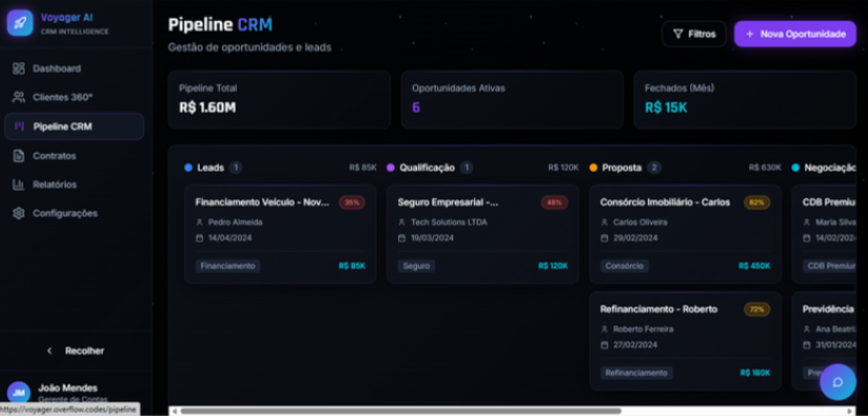Open the Filtros button
Screen dimensions: 868x416
pos(694,34)
